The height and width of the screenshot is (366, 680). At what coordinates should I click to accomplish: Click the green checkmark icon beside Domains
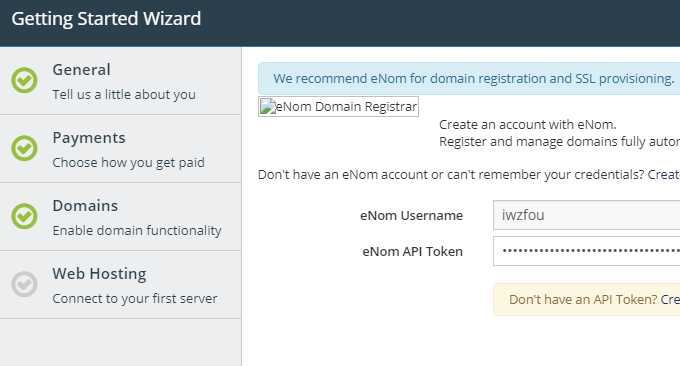(x=24, y=216)
